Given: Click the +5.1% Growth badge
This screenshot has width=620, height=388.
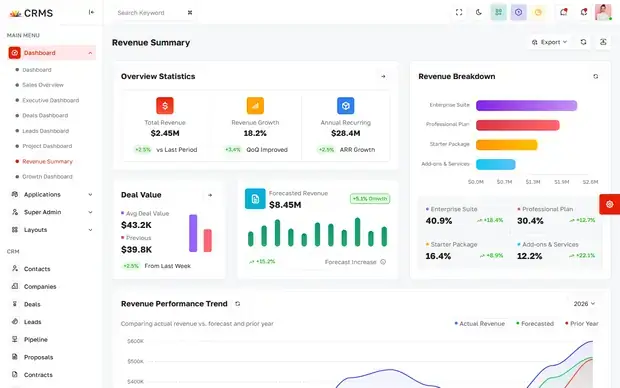Looking at the screenshot, I should [370, 199].
